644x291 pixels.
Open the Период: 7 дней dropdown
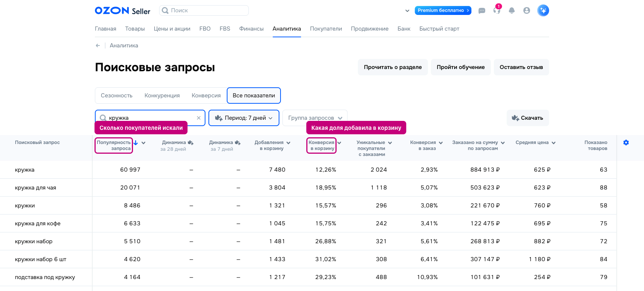tap(244, 118)
